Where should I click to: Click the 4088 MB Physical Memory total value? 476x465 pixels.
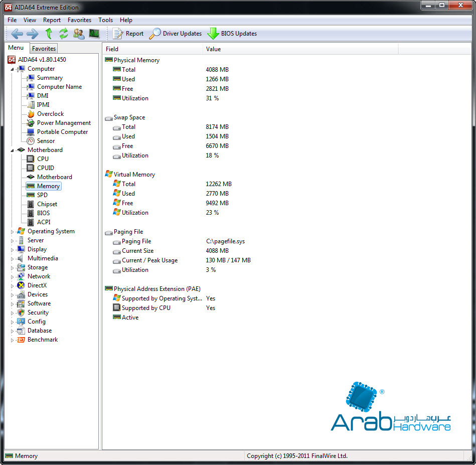pos(217,70)
